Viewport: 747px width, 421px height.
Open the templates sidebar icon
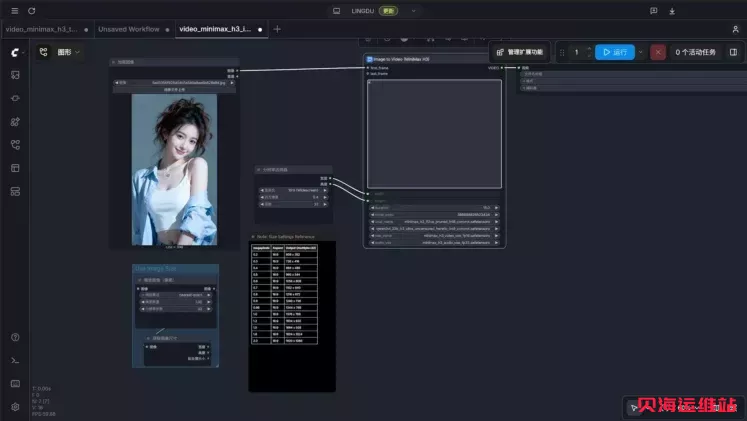tap(15, 168)
